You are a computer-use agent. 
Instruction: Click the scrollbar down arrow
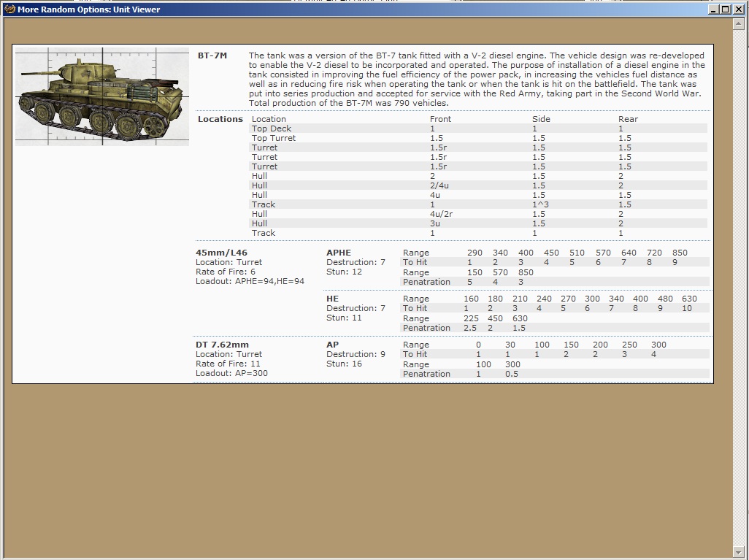(x=739, y=553)
